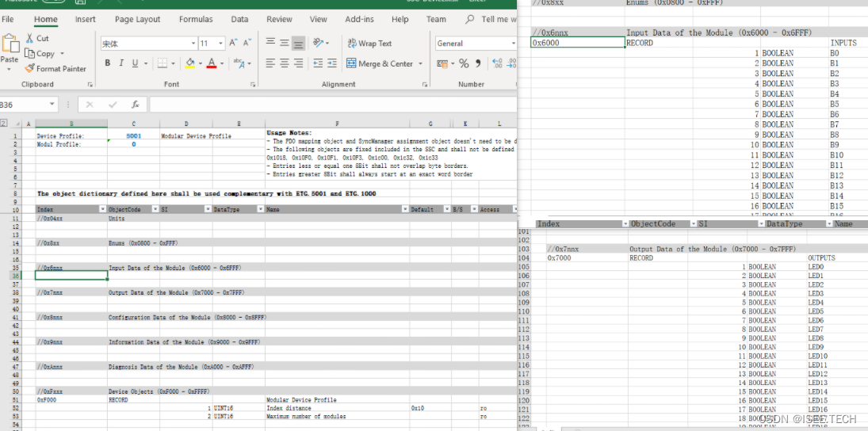Switch to the View tab
Image resolution: width=868 pixels, height=431 pixels.
coord(319,19)
